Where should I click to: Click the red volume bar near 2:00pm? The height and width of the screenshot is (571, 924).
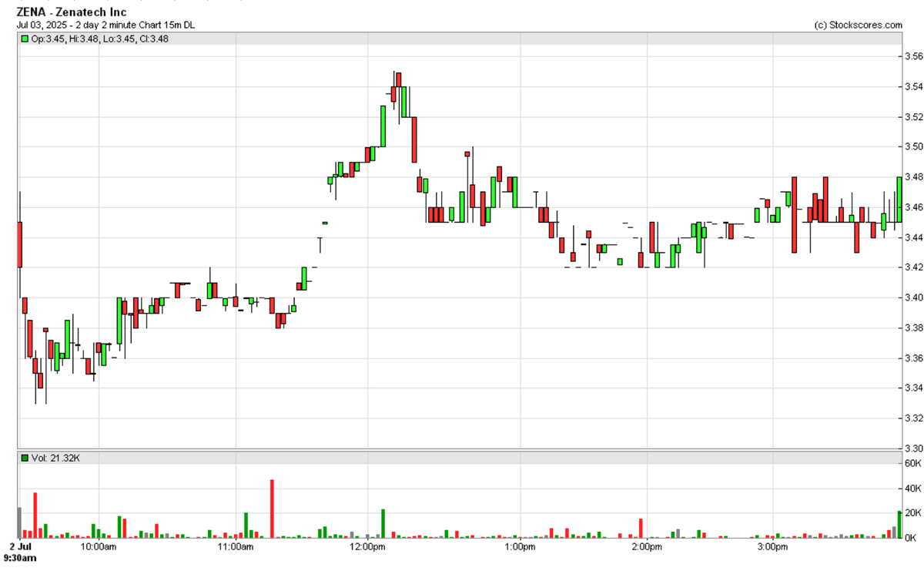tap(641, 528)
